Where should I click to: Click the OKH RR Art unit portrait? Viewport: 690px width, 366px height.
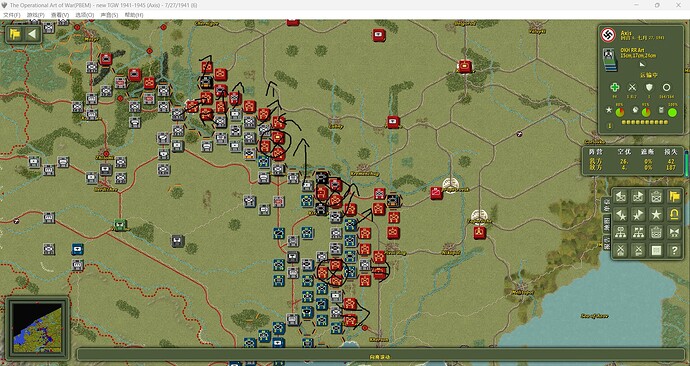609,59
